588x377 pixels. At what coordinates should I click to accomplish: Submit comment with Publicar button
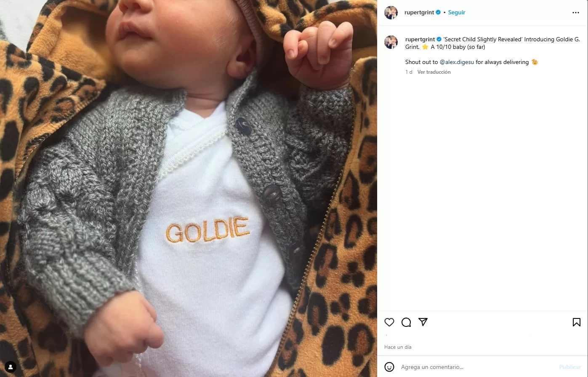click(x=570, y=367)
